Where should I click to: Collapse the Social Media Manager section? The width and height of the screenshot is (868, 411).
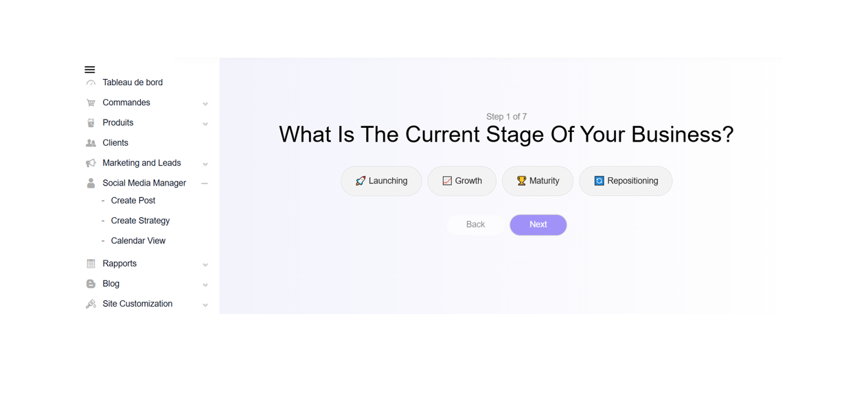(x=205, y=184)
